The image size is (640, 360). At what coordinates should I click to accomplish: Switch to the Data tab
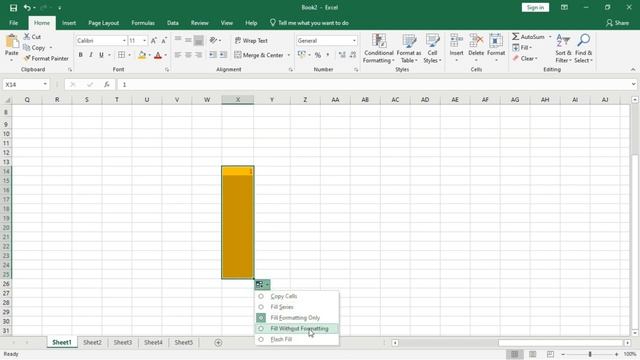click(173, 23)
